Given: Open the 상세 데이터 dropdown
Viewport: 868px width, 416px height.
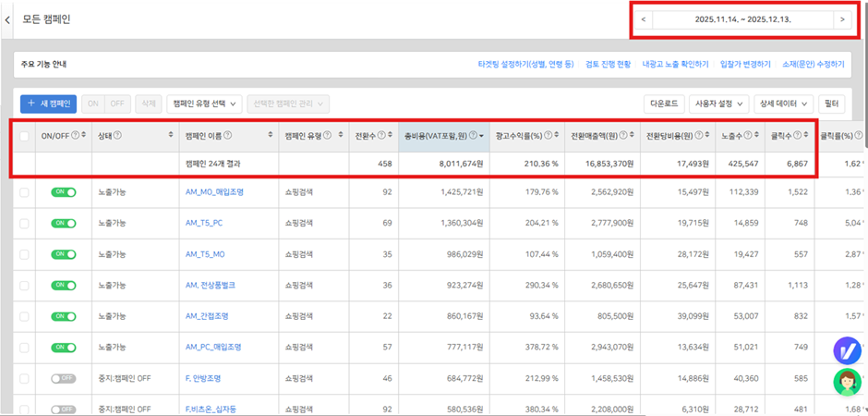Looking at the screenshot, I should [784, 104].
